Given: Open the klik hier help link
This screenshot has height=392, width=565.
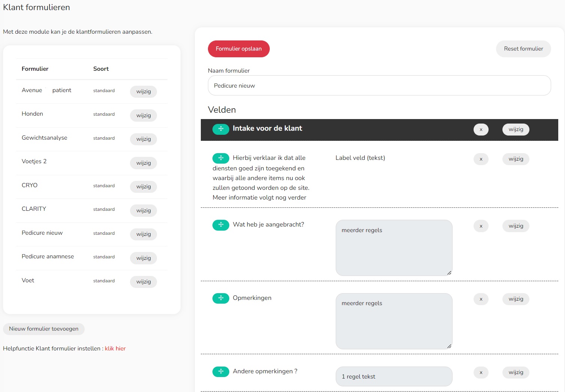Looking at the screenshot, I should point(115,349).
